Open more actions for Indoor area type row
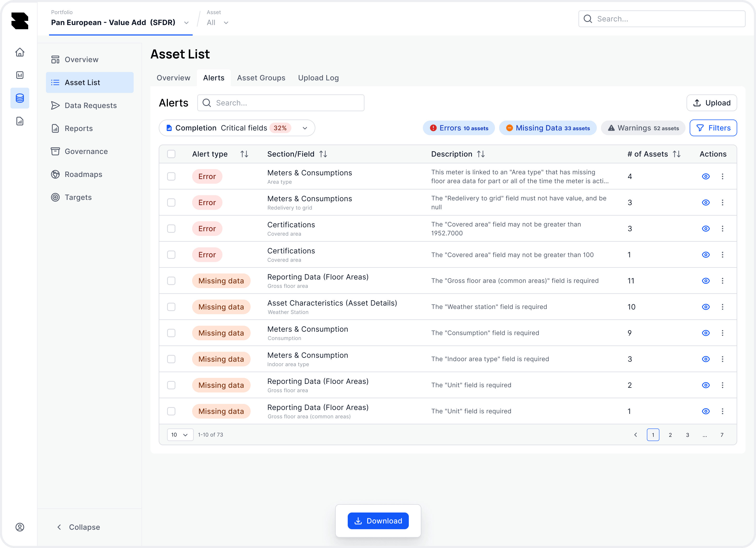 coord(722,359)
